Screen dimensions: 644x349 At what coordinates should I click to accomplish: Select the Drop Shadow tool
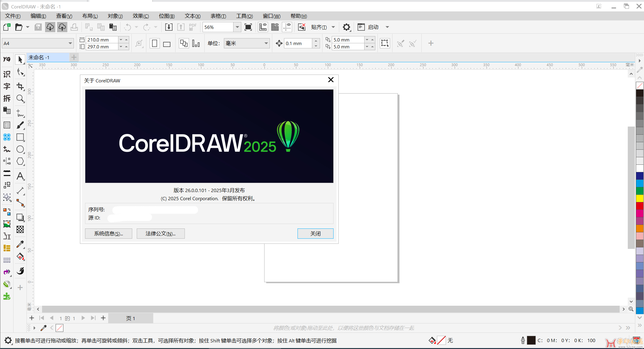pos(20,217)
